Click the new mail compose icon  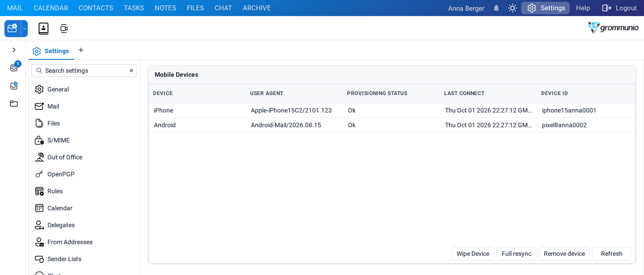(13, 29)
